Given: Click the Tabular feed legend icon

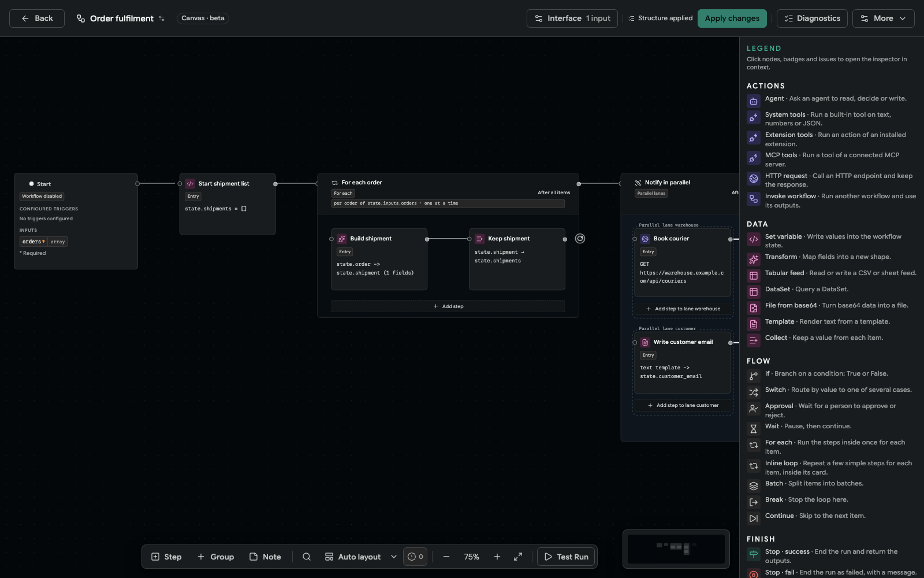Looking at the screenshot, I should (754, 276).
